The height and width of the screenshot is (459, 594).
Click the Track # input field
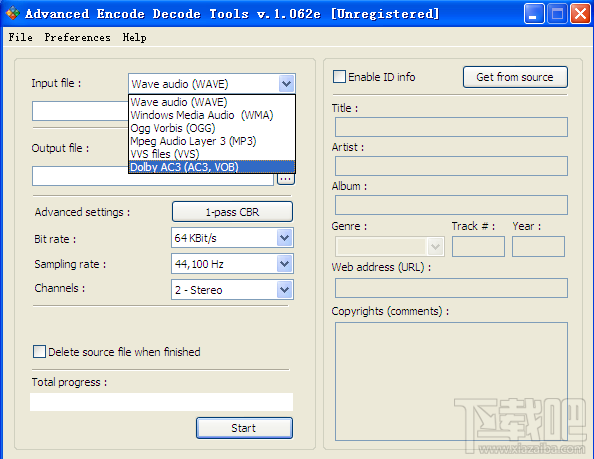(x=478, y=247)
